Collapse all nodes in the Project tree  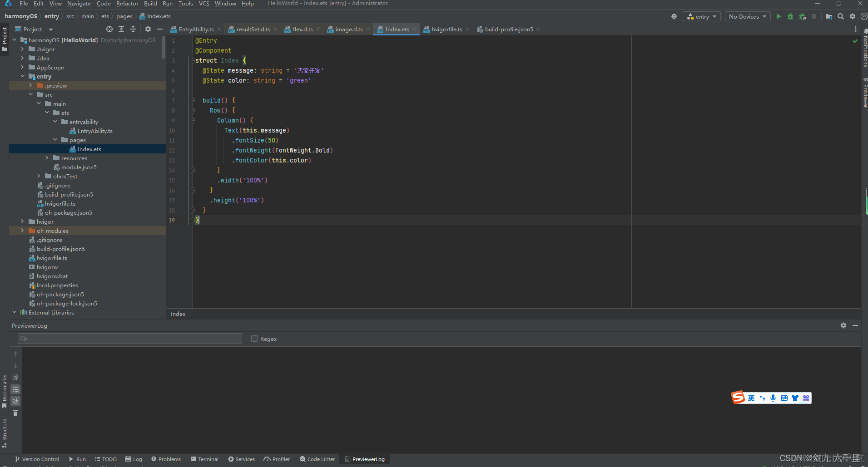pos(133,29)
